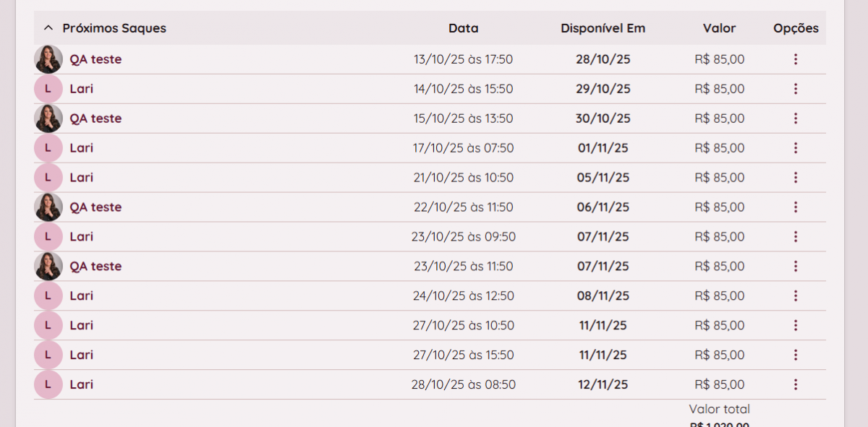Open Lari name link dated 17/10/25
The image size is (868, 427).
[x=82, y=148]
